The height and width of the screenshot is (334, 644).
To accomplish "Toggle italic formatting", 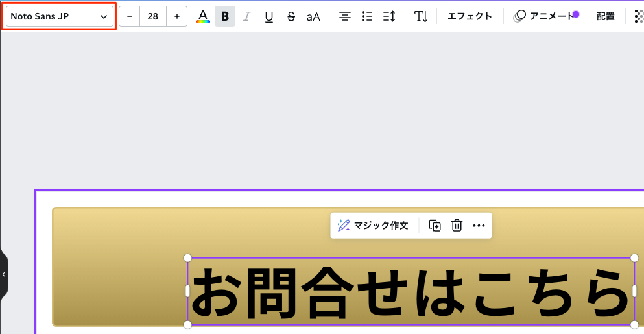I will [247, 16].
